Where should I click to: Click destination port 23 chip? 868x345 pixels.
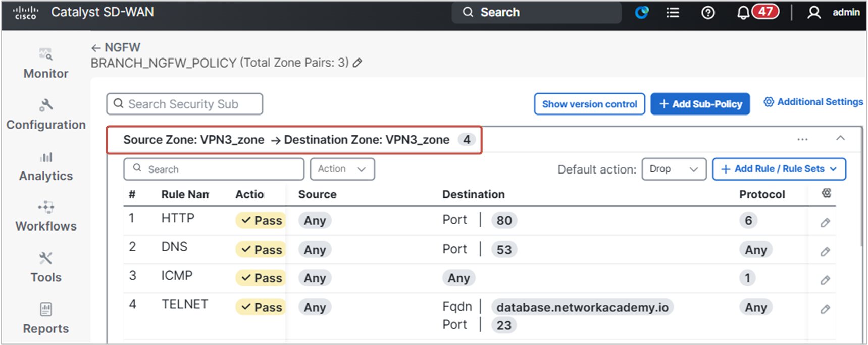504,325
